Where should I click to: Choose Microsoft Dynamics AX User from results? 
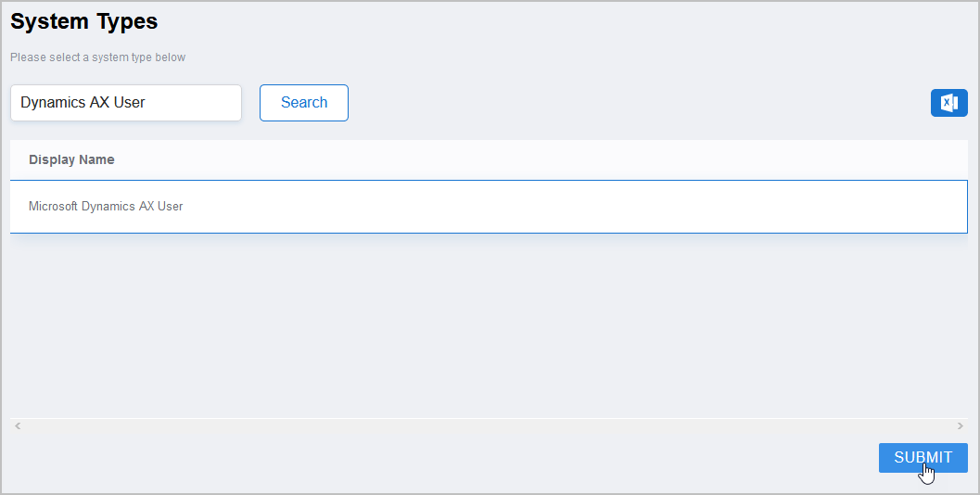point(107,207)
